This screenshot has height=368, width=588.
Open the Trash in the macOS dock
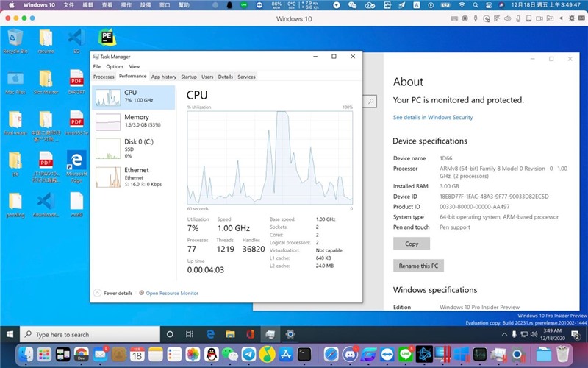click(x=562, y=355)
